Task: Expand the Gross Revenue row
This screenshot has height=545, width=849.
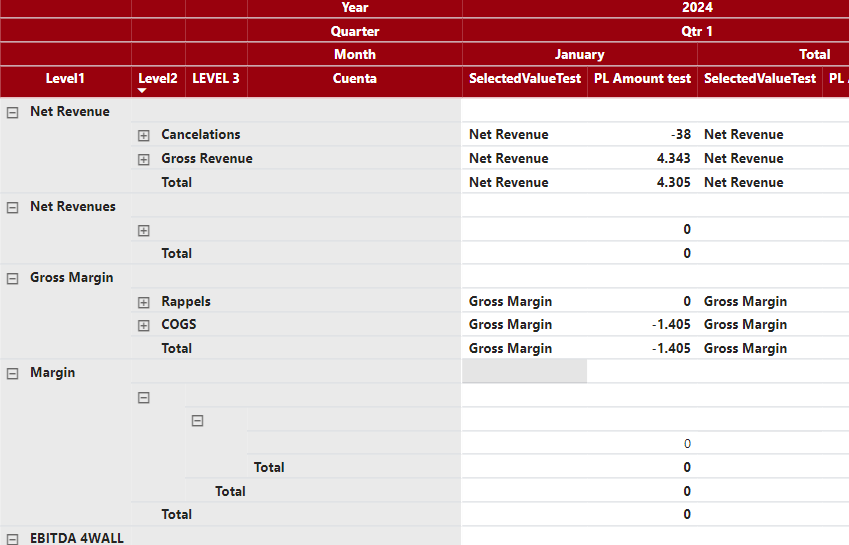Action: [x=143, y=159]
